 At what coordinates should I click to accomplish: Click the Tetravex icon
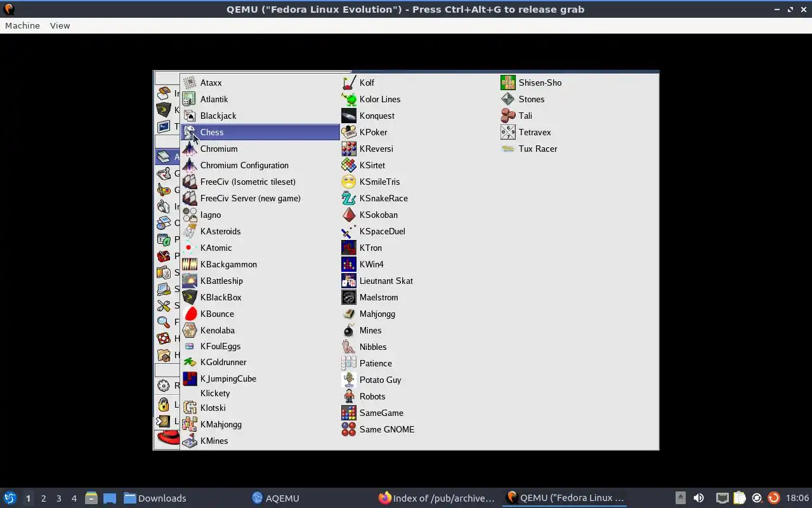pos(507,132)
